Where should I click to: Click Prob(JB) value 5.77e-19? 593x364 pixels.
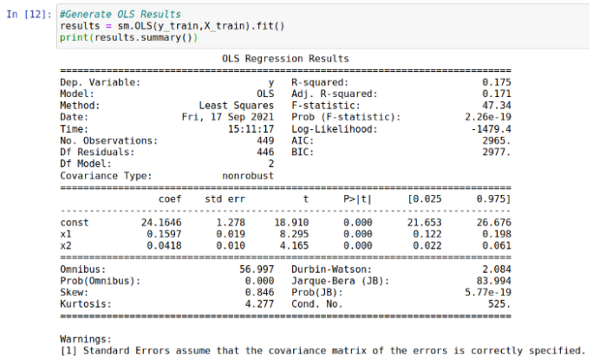[488, 293]
